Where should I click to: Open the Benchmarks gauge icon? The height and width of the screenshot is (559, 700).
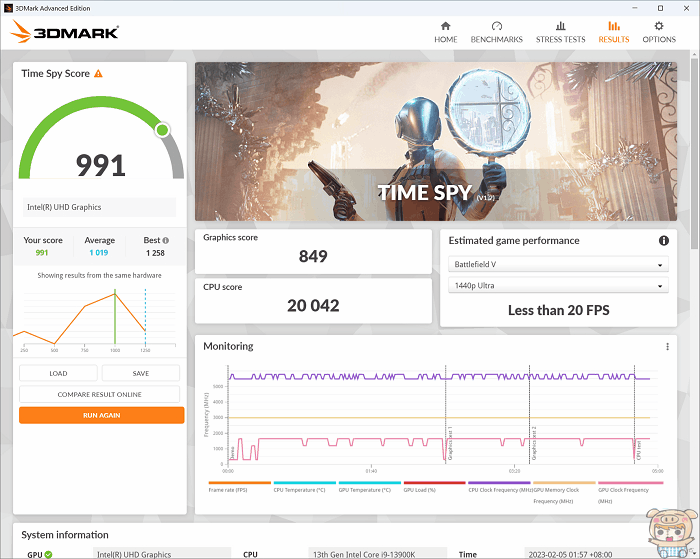pyautogui.click(x=496, y=26)
